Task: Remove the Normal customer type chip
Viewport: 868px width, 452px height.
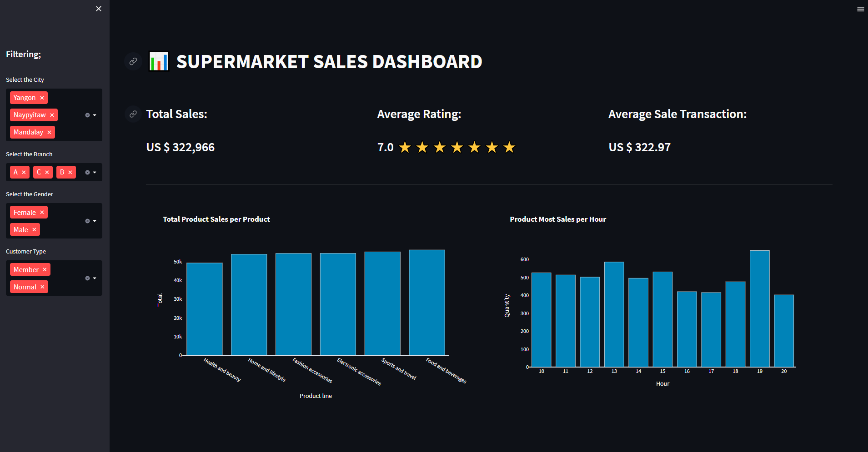Action: click(42, 287)
